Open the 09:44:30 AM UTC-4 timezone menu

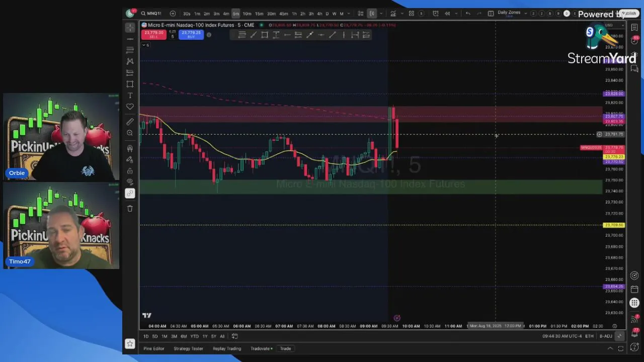[x=562, y=336]
